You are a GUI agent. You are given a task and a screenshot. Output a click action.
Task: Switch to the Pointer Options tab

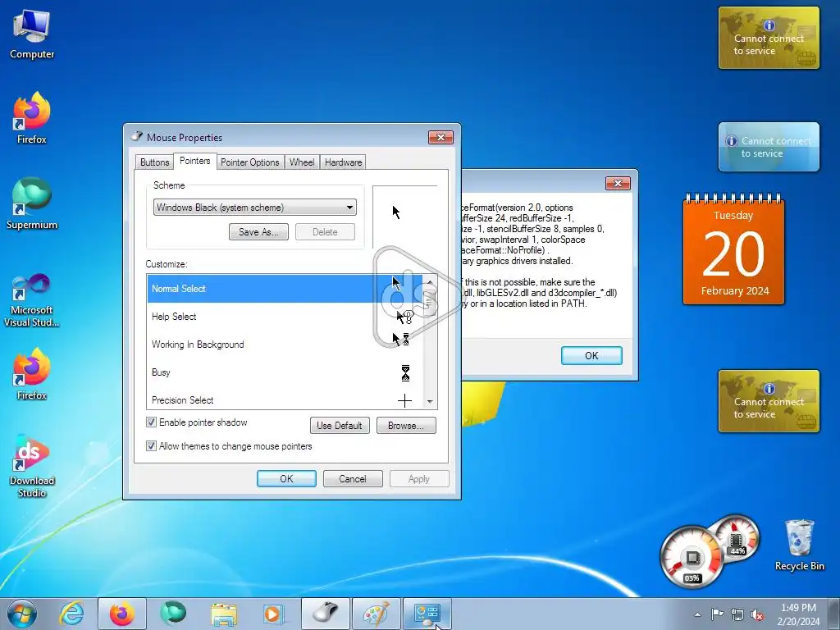point(249,162)
